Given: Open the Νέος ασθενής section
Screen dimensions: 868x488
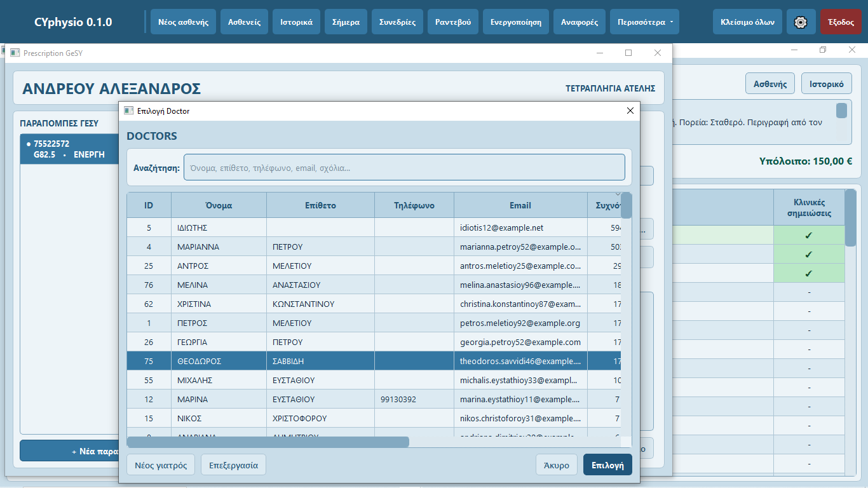Looking at the screenshot, I should click(184, 22).
